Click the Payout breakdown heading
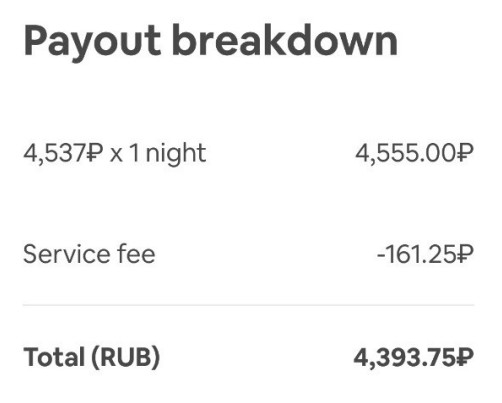 click(210, 42)
